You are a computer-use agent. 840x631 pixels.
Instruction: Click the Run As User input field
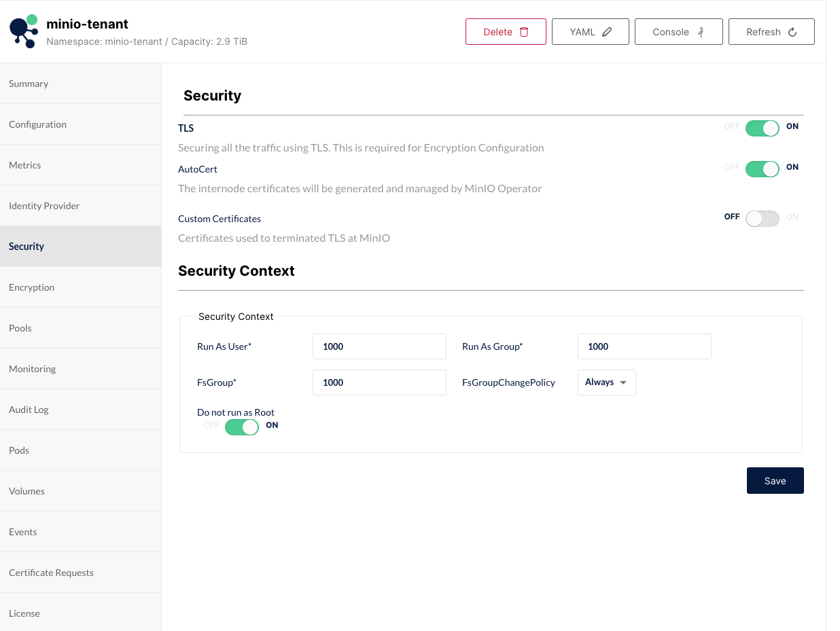[x=379, y=346]
